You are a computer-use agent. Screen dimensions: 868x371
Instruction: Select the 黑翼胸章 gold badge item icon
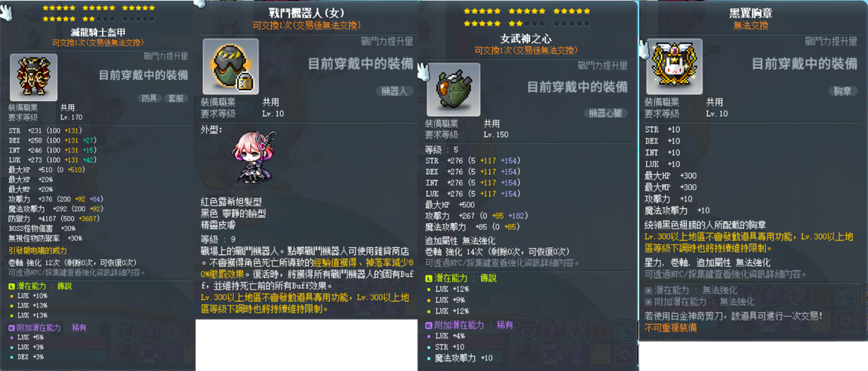tap(674, 66)
